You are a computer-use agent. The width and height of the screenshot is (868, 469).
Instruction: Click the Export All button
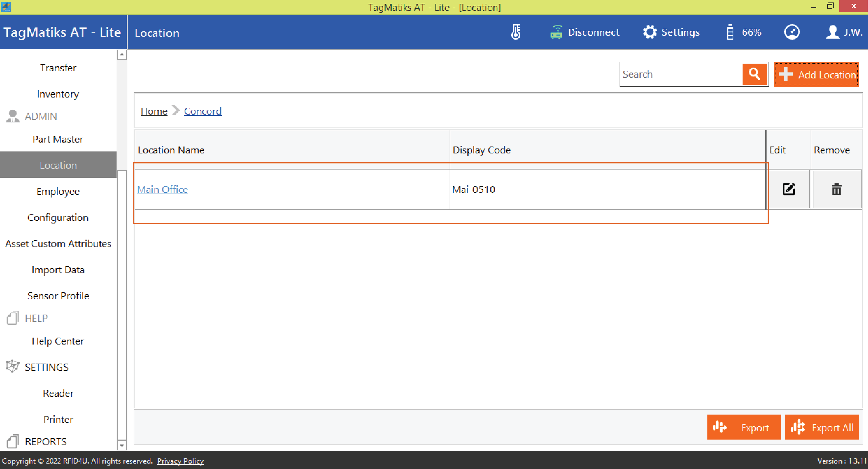pos(822,427)
